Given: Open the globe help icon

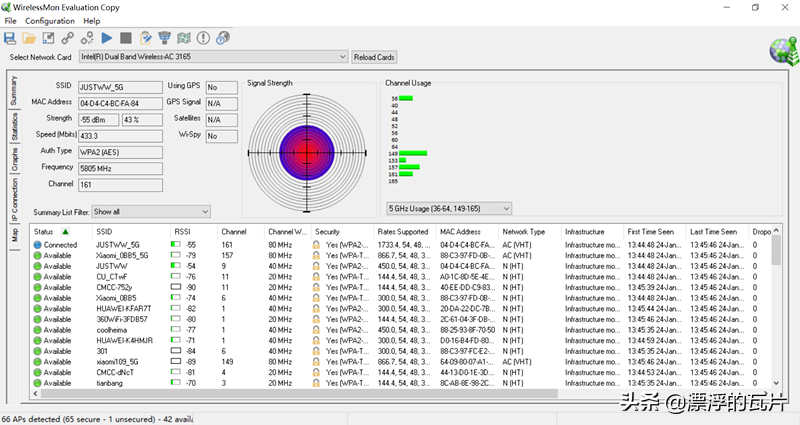Looking at the screenshot, I should click(223, 38).
